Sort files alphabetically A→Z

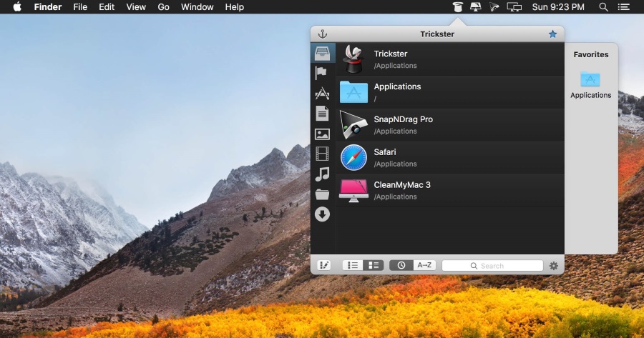[424, 265]
